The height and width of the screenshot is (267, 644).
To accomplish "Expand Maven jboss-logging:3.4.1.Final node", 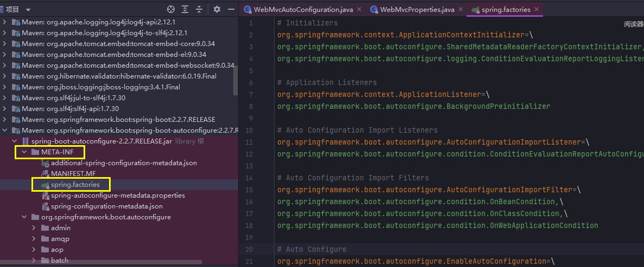I will (x=4, y=87).
